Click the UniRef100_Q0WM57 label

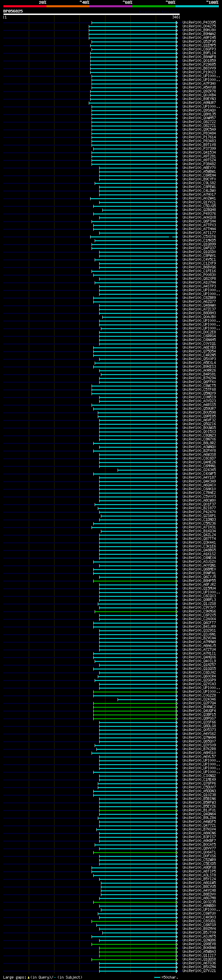click(x=199, y=118)
